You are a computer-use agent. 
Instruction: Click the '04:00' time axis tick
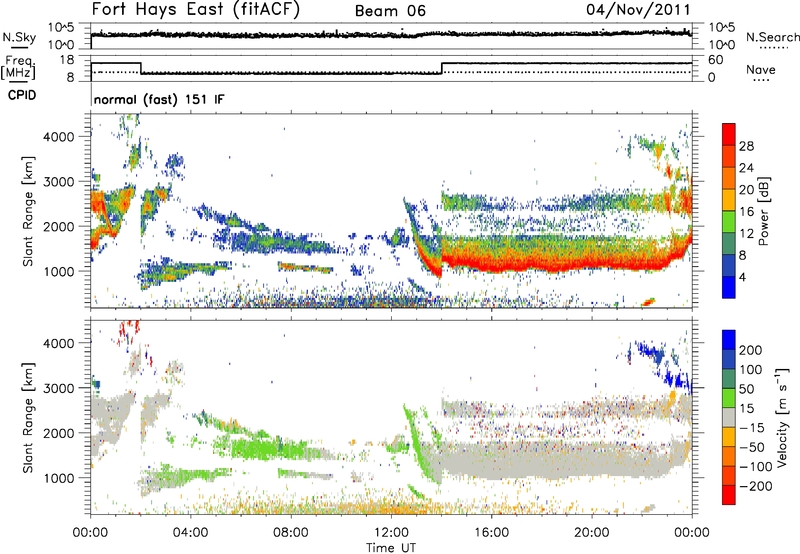tap(190, 533)
